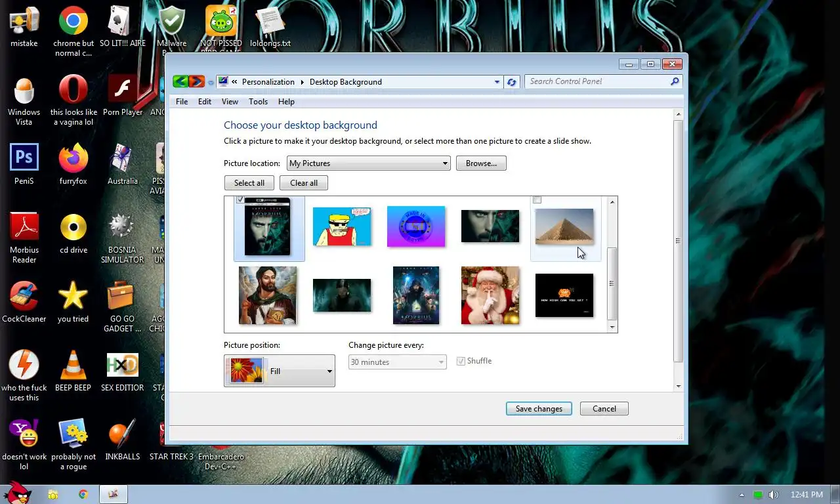Check the pyramid picture checkbox
The height and width of the screenshot is (504, 840).
(x=537, y=199)
